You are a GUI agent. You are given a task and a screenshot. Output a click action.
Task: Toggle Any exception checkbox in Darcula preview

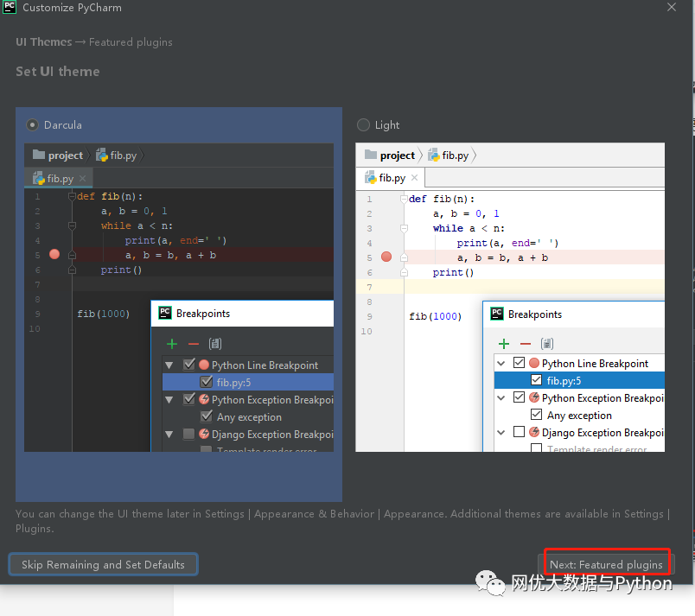(206, 416)
